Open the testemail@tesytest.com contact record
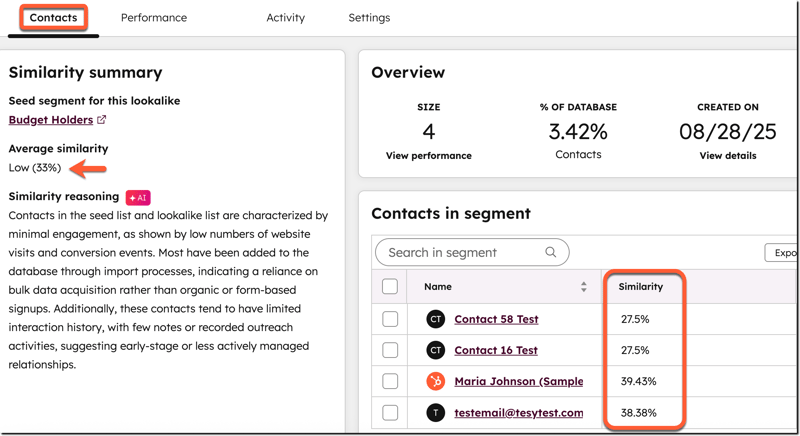The width and height of the screenshot is (800, 436). coord(518,412)
